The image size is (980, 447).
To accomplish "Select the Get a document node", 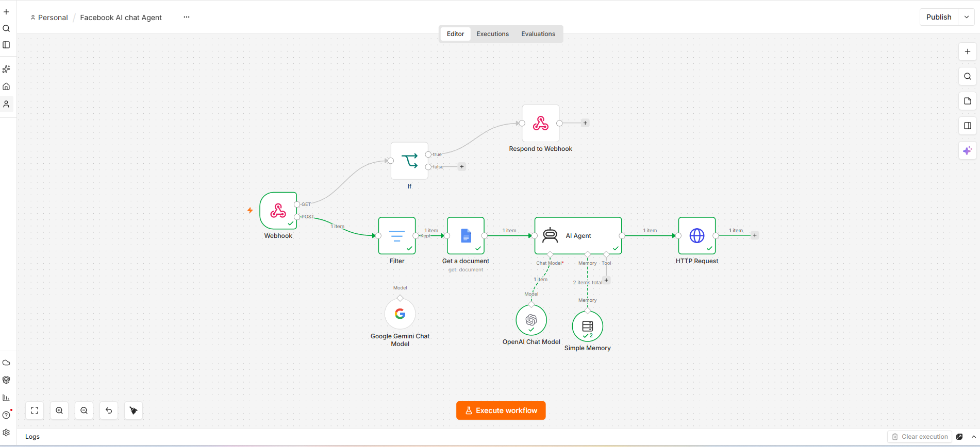I will point(466,235).
